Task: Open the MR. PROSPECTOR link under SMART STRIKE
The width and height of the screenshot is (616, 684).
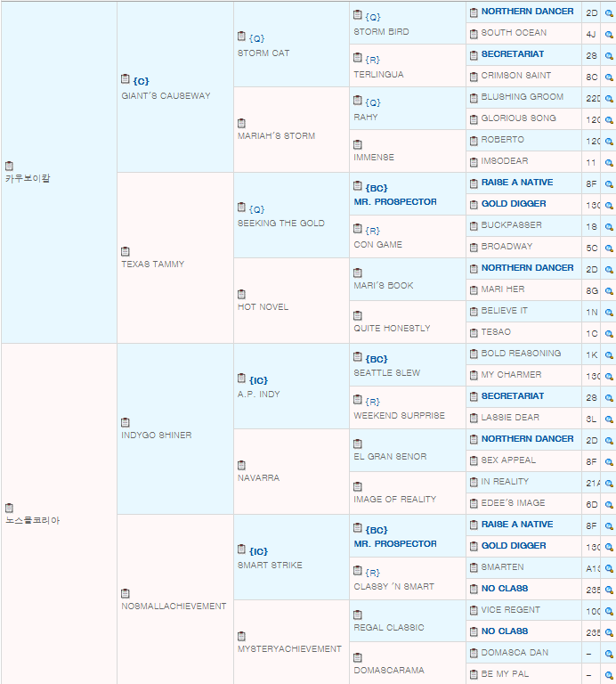Action: pyautogui.click(x=395, y=544)
